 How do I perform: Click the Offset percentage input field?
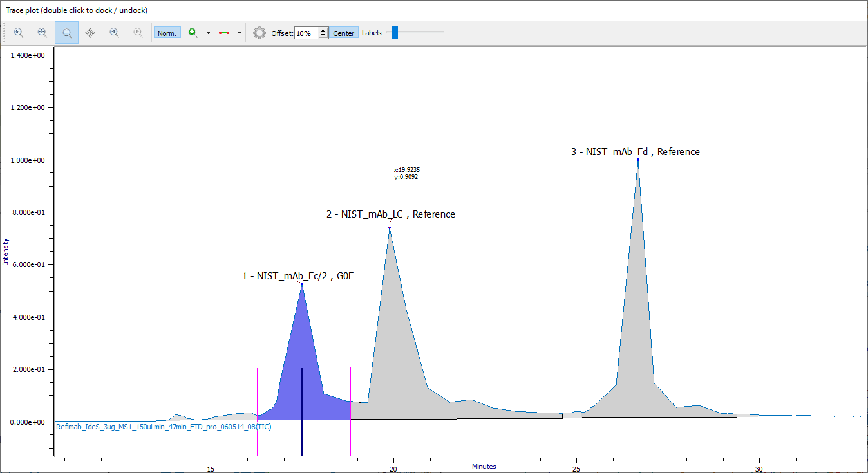click(307, 33)
